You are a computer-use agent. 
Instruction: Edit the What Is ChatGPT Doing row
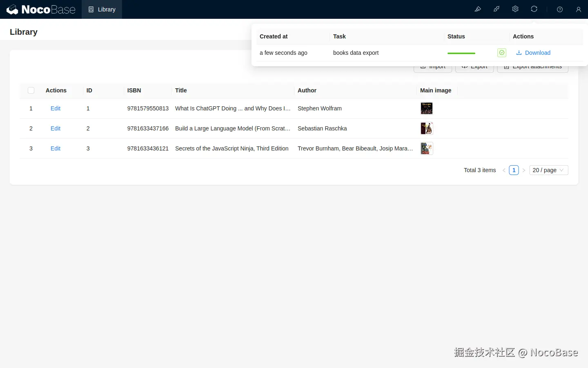[56, 108]
